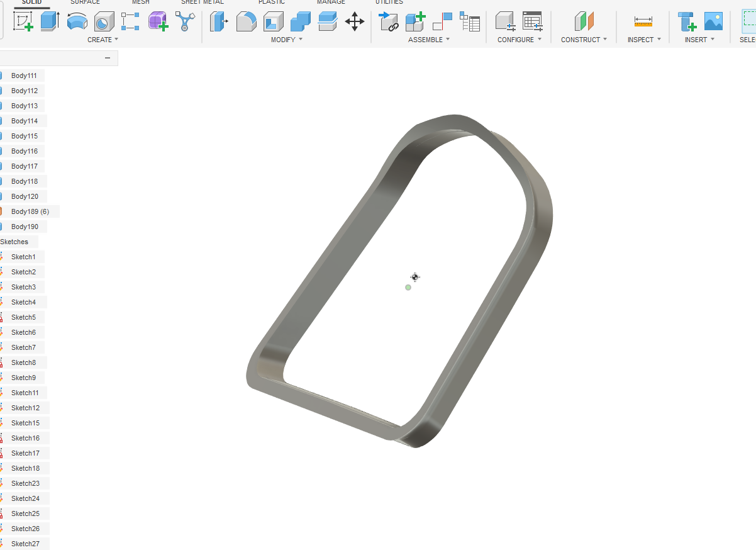Image resolution: width=756 pixels, height=550 pixels.
Task: Select Sketch1 in the browser
Action: click(23, 257)
